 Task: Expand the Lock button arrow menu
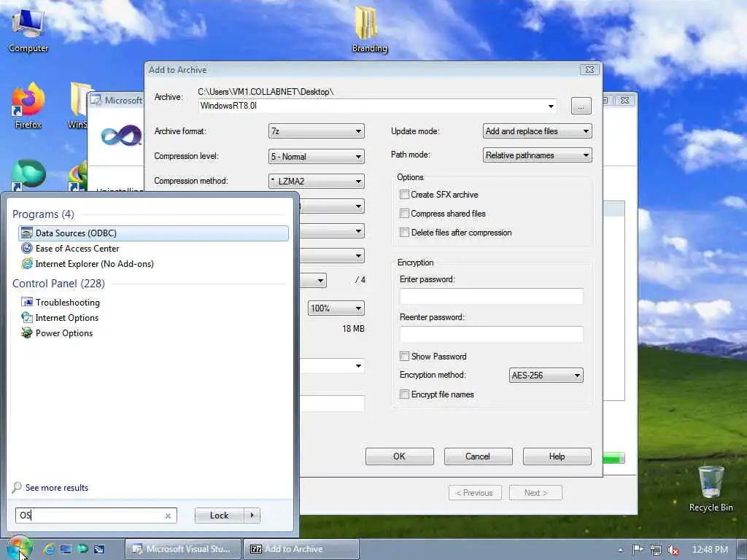(252, 516)
